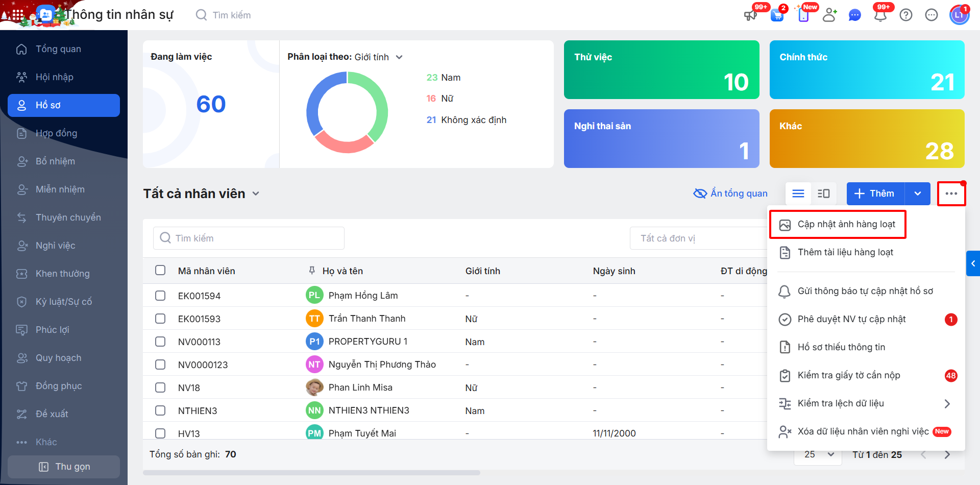
Task: Click the three-dots more options button
Action: tap(951, 193)
